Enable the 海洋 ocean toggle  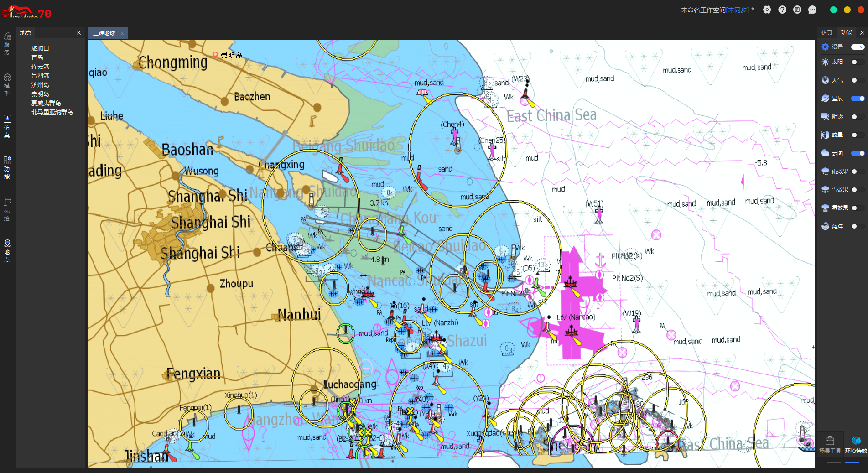(858, 226)
